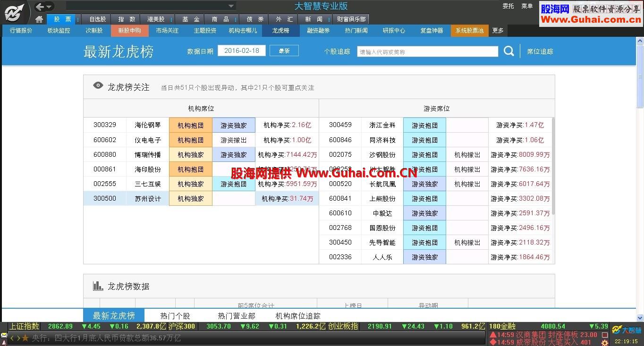The image size is (644, 346).
Task: Open 研报中心 page
Action: tap(394, 31)
